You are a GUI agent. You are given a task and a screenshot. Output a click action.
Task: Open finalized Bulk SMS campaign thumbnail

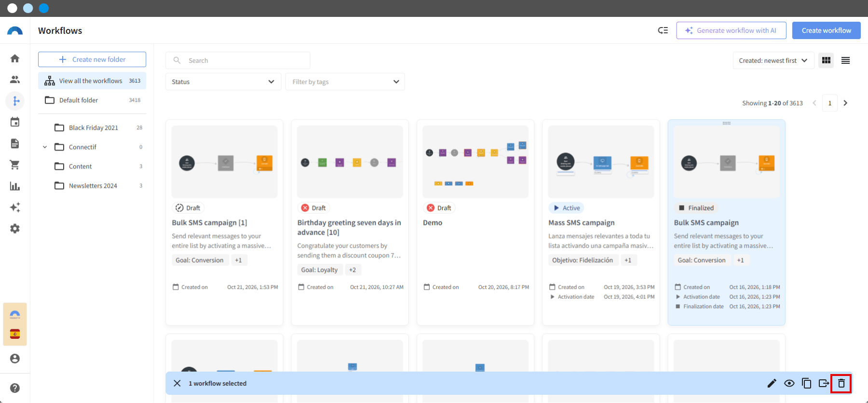click(x=727, y=162)
